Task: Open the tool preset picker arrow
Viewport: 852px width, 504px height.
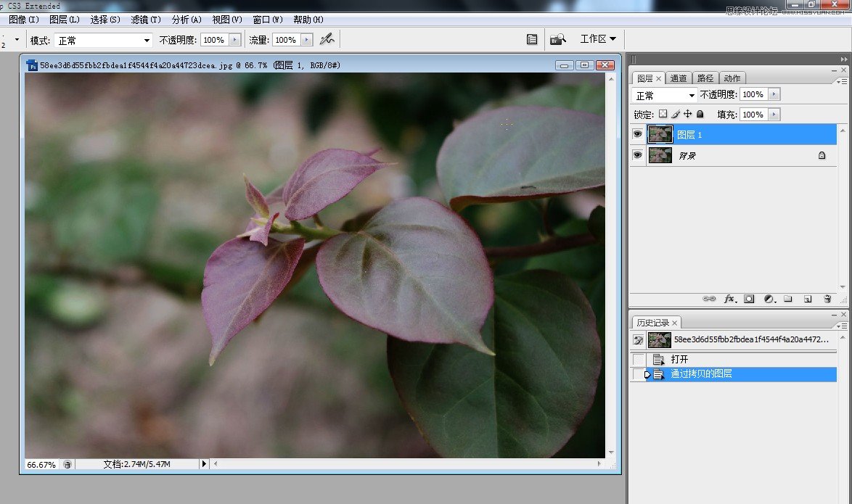Action: [17, 40]
